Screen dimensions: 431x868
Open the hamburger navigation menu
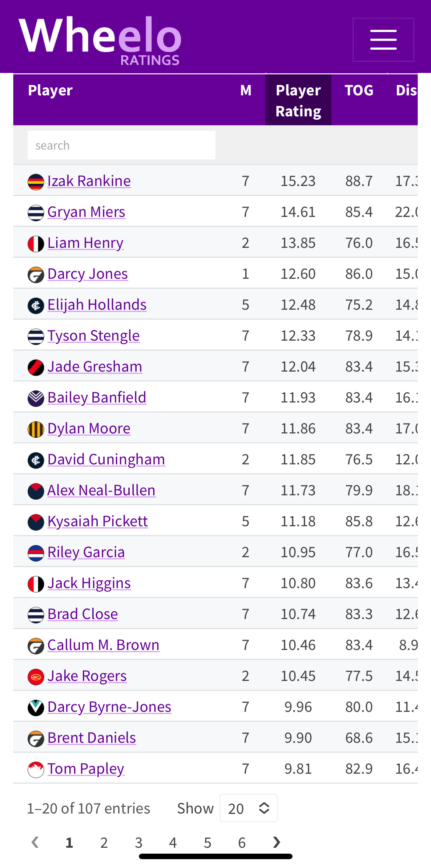coord(383,40)
